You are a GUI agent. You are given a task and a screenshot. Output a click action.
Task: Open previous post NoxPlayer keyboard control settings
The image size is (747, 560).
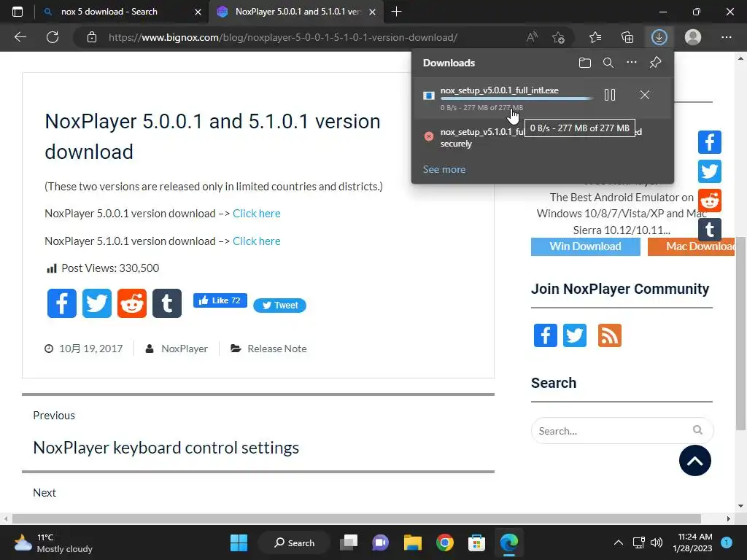pyautogui.click(x=166, y=448)
